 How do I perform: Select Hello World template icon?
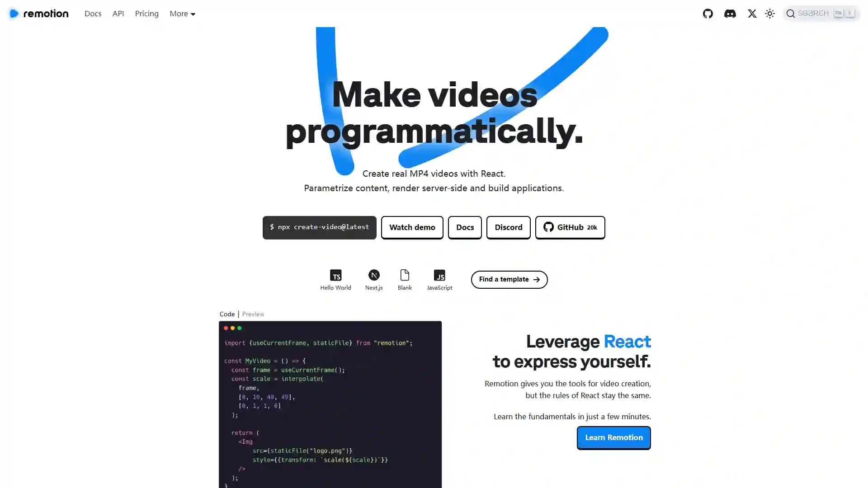tap(335, 275)
